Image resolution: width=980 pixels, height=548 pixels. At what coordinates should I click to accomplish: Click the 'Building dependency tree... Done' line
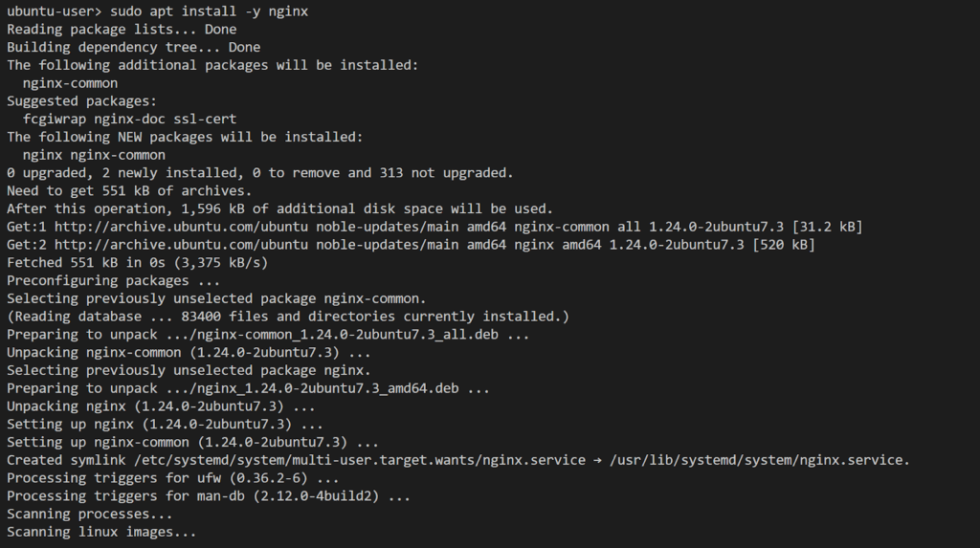pyautogui.click(x=134, y=48)
